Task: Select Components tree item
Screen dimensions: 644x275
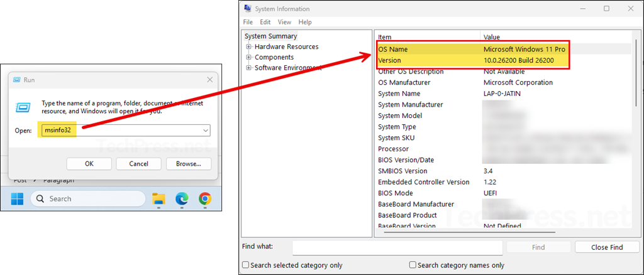Action: pos(274,57)
